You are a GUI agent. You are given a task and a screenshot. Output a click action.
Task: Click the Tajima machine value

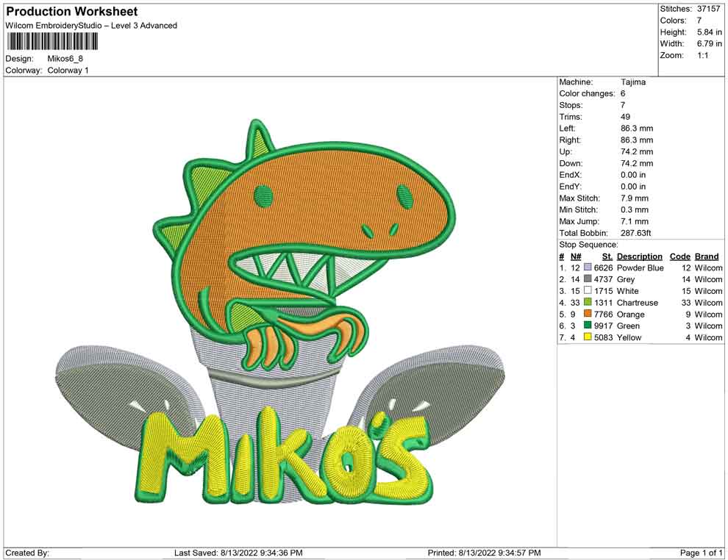pyautogui.click(x=632, y=82)
